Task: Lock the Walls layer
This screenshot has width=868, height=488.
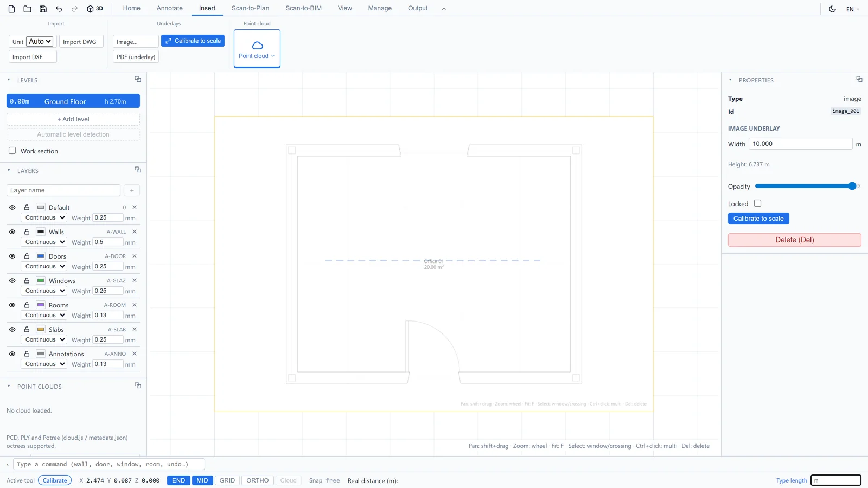Action: [x=27, y=232]
